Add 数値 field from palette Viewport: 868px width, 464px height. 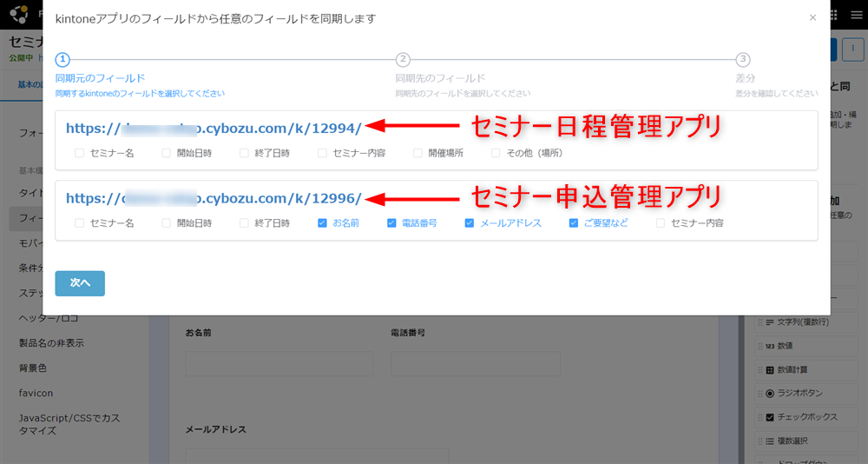point(806,346)
